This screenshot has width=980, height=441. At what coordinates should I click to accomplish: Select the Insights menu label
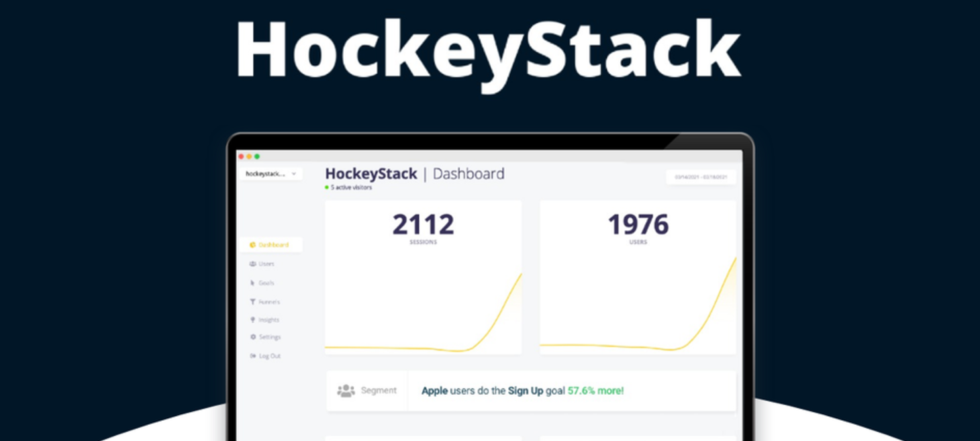pyautogui.click(x=268, y=320)
